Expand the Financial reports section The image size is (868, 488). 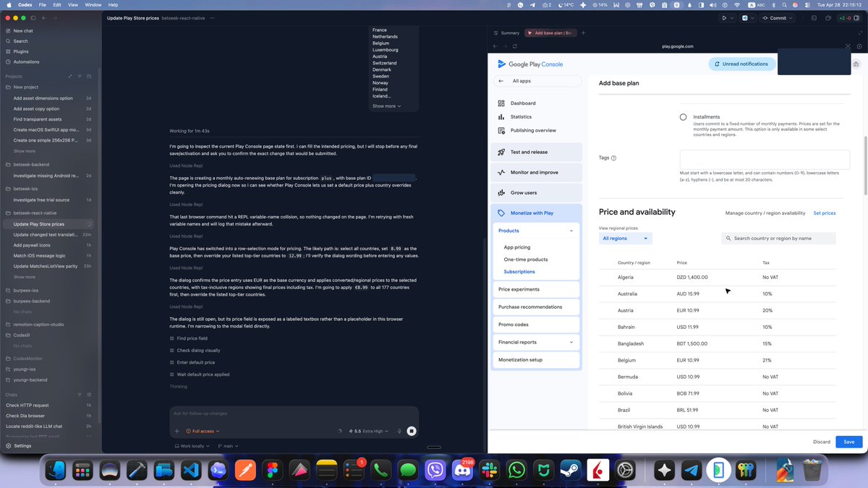[x=535, y=342]
